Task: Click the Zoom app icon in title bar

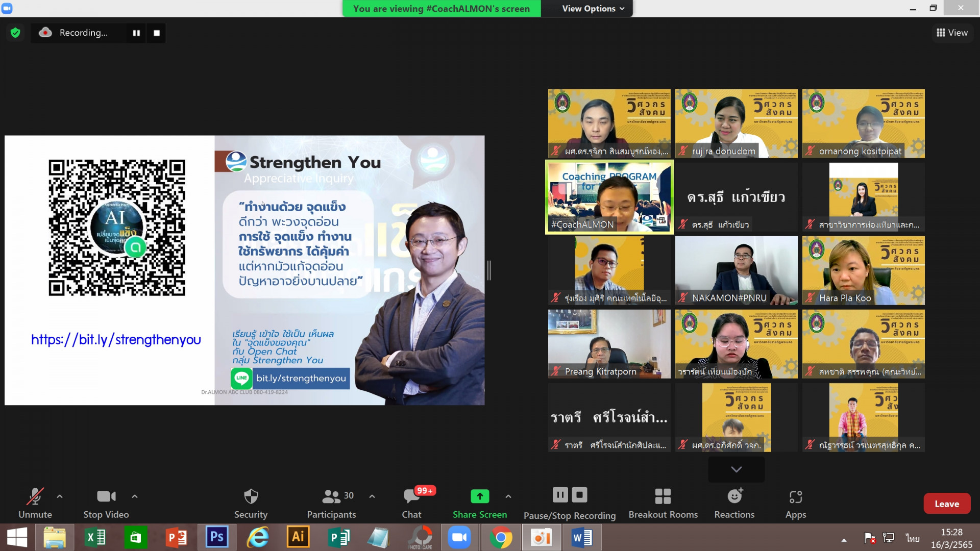Action: [x=7, y=8]
